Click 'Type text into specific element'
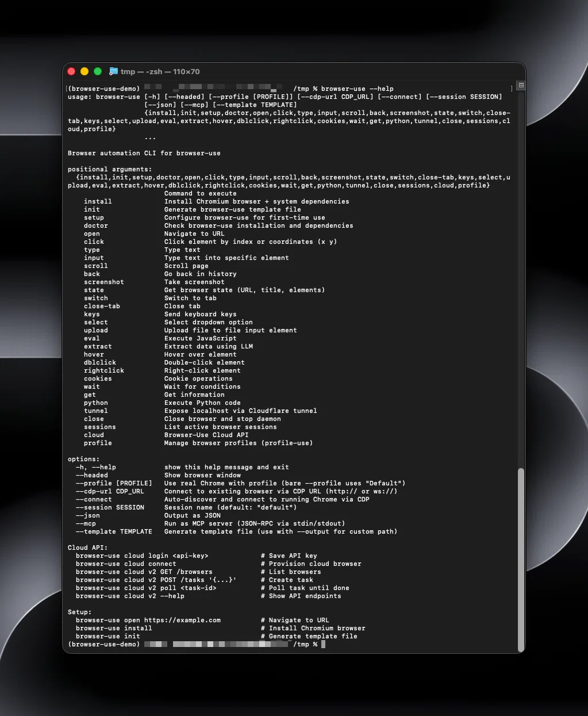Viewport: 588px width, 716px height. point(226,258)
